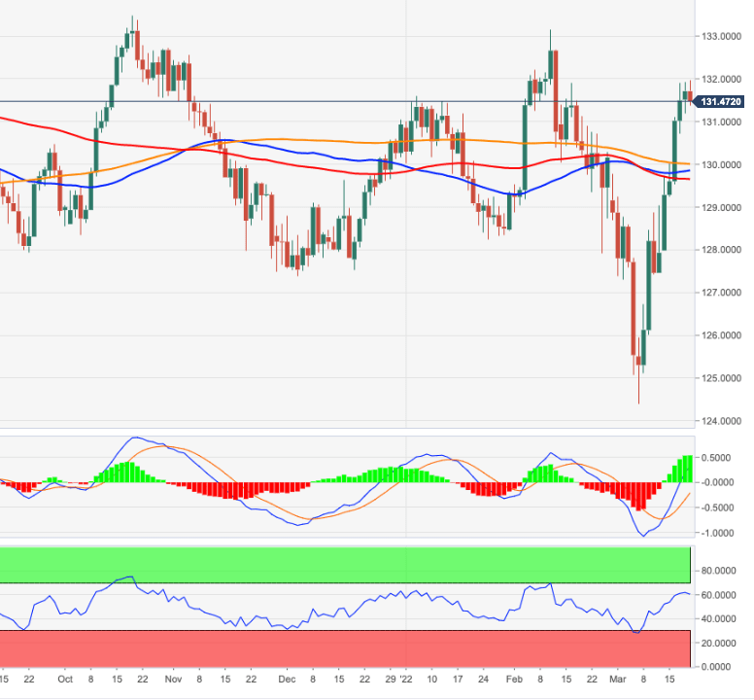Click the Feb date label on time axis

tap(514, 680)
